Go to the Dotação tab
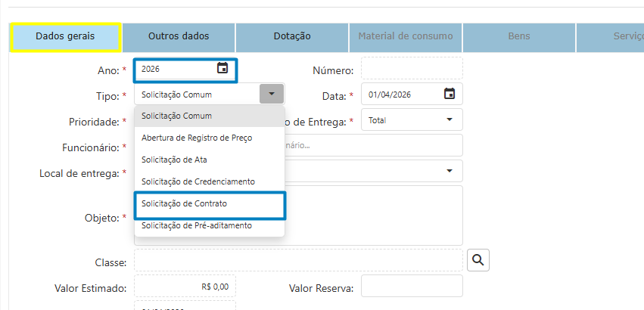Image resolution: width=644 pixels, height=310 pixels. click(292, 36)
